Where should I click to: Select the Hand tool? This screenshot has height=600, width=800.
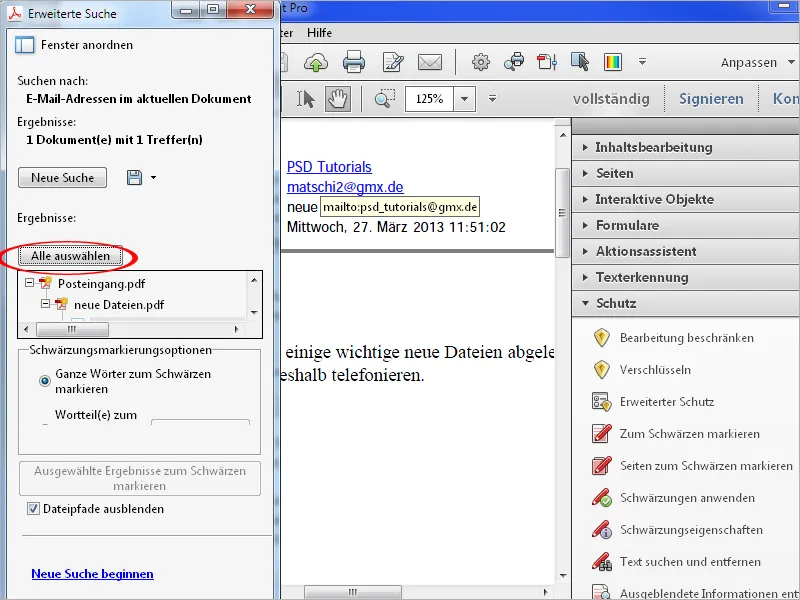pos(338,98)
